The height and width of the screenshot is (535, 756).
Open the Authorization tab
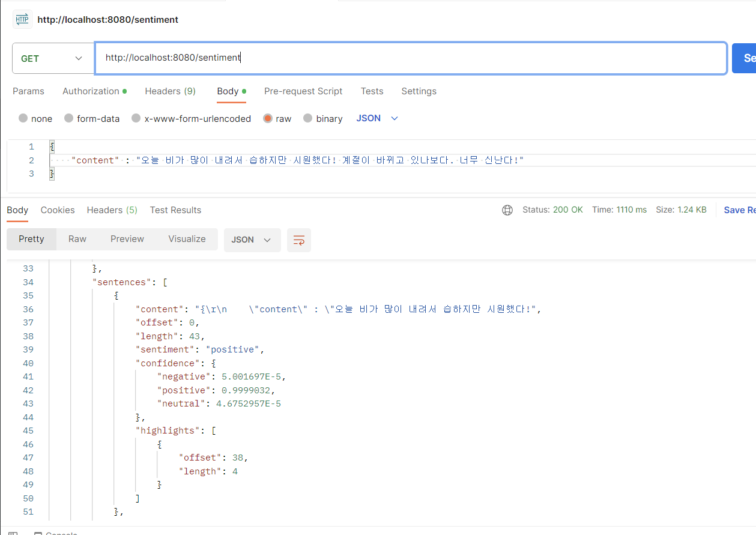(94, 91)
